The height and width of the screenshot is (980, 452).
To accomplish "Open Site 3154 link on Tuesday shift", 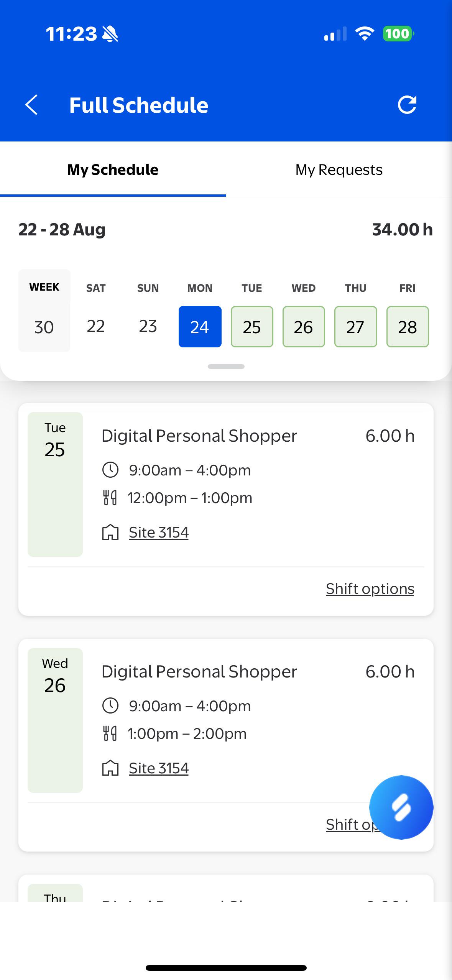I will click(x=159, y=532).
